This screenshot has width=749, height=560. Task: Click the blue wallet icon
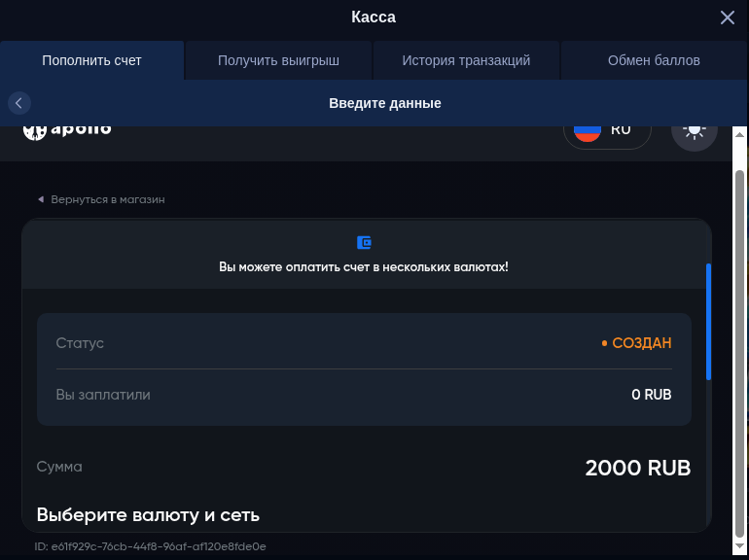[364, 243]
